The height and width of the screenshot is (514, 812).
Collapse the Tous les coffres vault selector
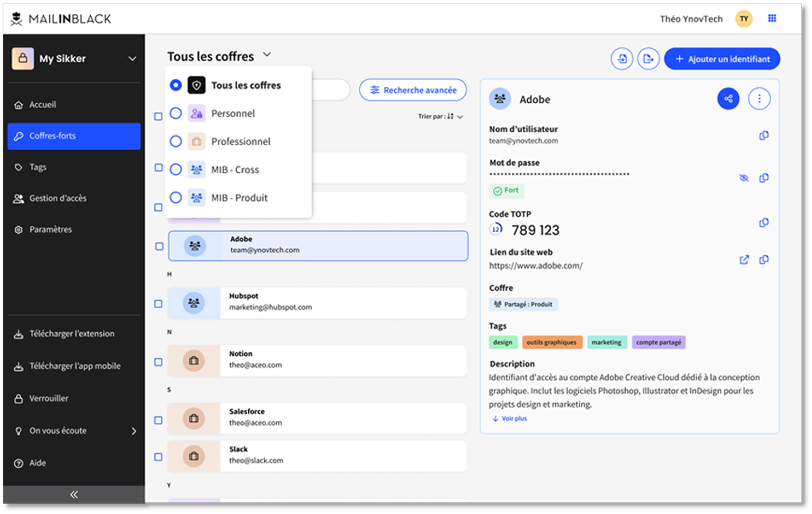coord(267,55)
